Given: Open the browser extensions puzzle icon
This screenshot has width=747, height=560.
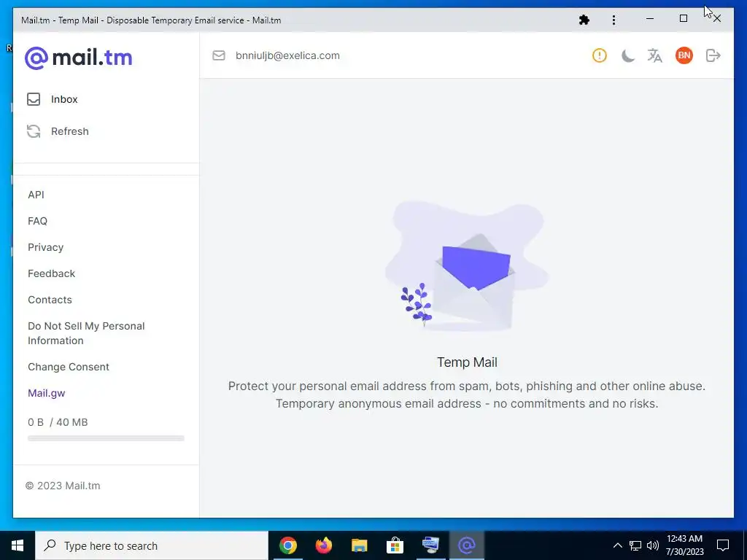Looking at the screenshot, I should pos(584,20).
